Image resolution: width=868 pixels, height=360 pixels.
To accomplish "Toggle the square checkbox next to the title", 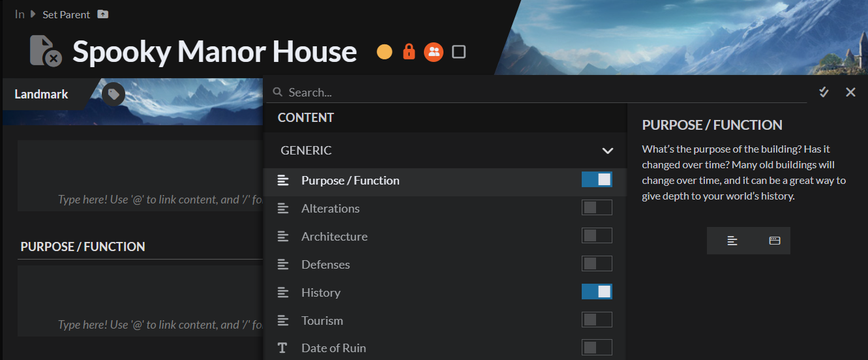I will 459,52.
